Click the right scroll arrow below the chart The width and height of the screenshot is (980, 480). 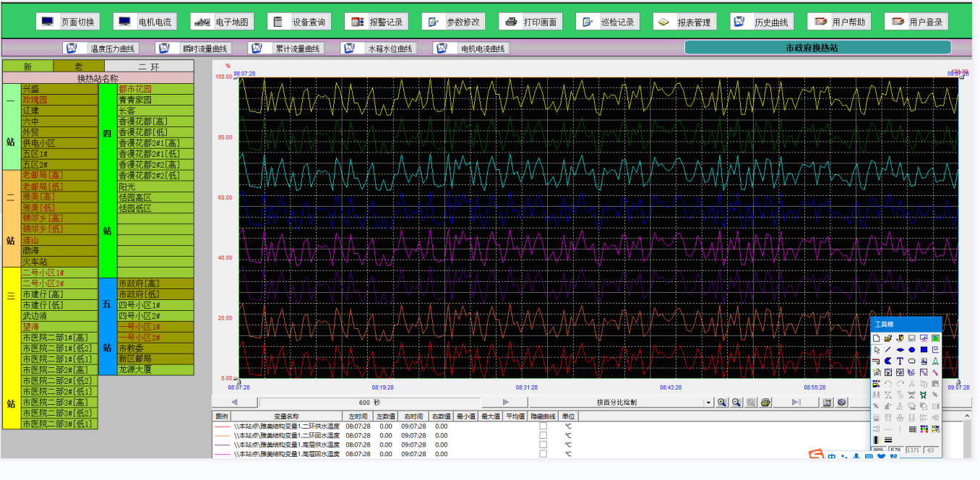(x=505, y=403)
